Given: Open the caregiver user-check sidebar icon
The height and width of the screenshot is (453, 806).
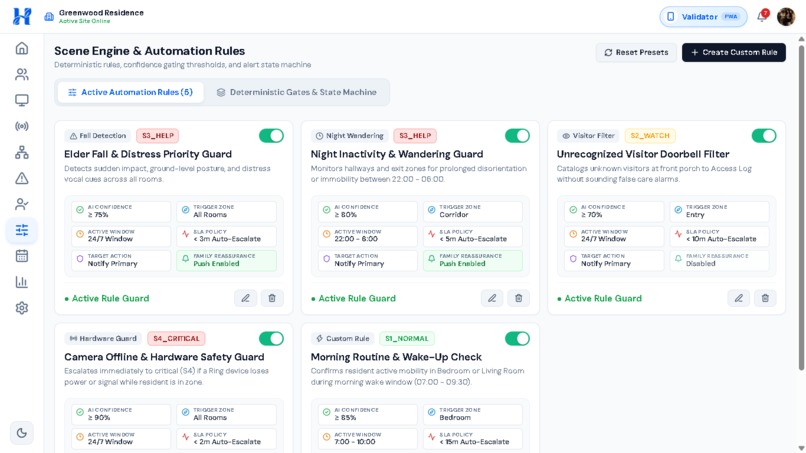Looking at the screenshot, I should pyautogui.click(x=22, y=204).
